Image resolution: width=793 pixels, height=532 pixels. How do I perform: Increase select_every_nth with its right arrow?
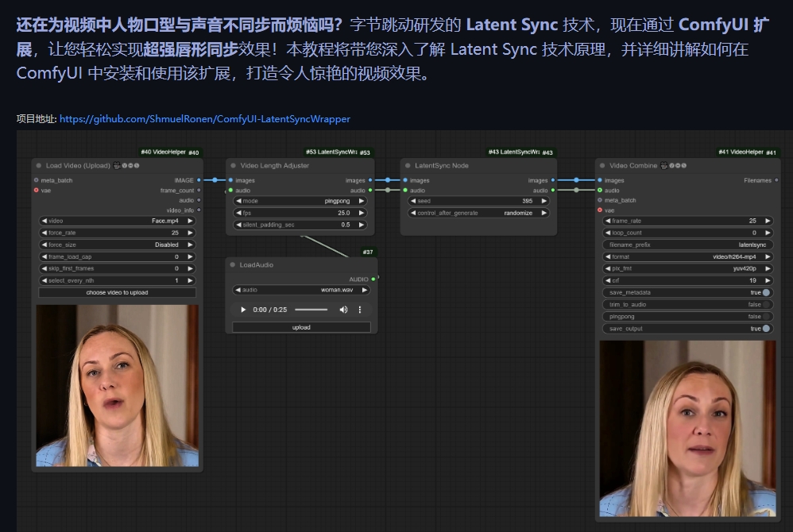coord(190,280)
